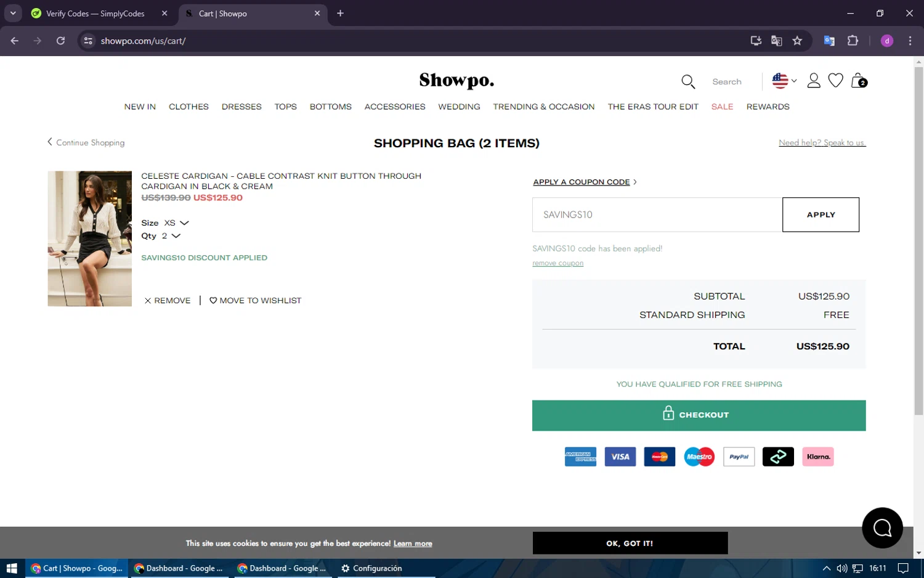Open the DRESSES menu
924x578 pixels.
241,107
